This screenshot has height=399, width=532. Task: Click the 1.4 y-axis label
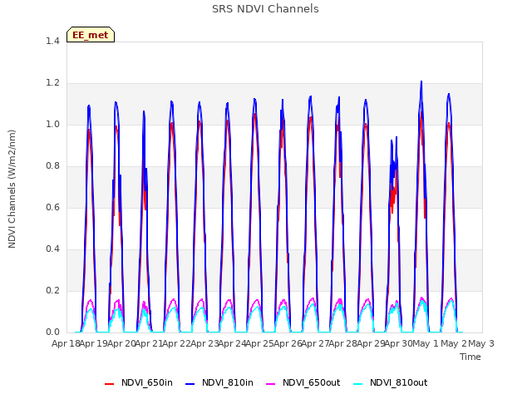point(52,42)
